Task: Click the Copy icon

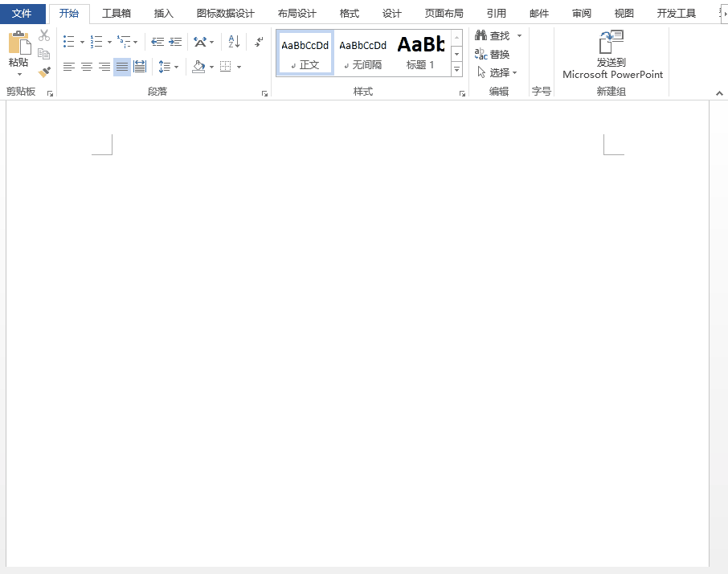Action: 44,53
